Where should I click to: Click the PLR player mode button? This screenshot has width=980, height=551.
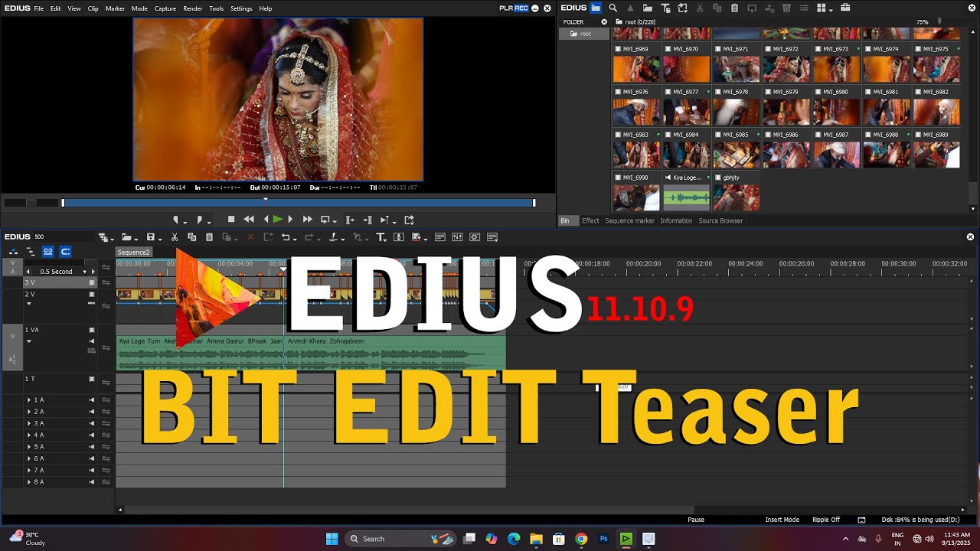coord(505,8)
